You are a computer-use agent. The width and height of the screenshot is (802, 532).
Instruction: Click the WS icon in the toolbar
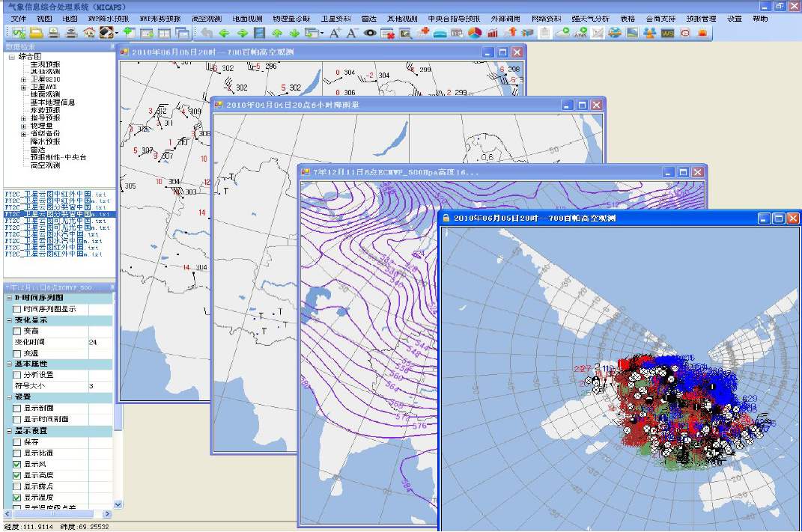(667, 33)
